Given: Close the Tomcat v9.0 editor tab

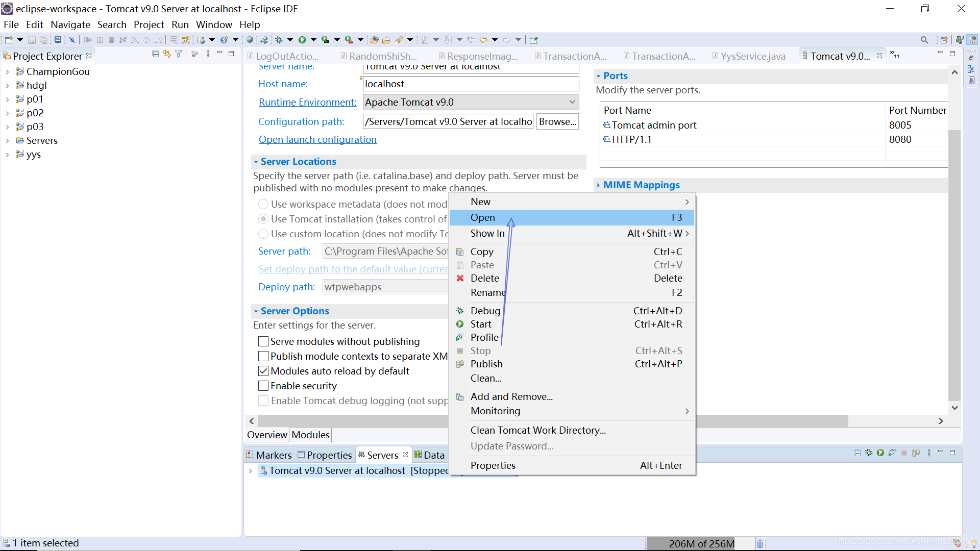Looking at the screenshot, I should pyautogui.click(x=879, y=56).
